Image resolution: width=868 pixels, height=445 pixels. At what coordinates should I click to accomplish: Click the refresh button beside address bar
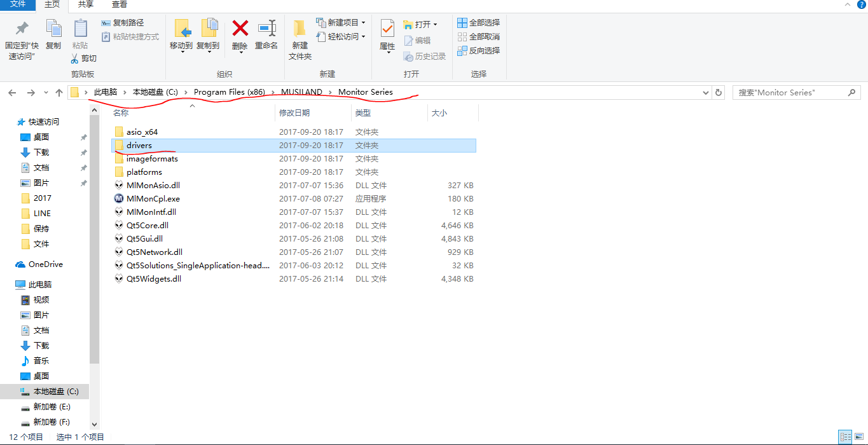(x=719, y=93)
